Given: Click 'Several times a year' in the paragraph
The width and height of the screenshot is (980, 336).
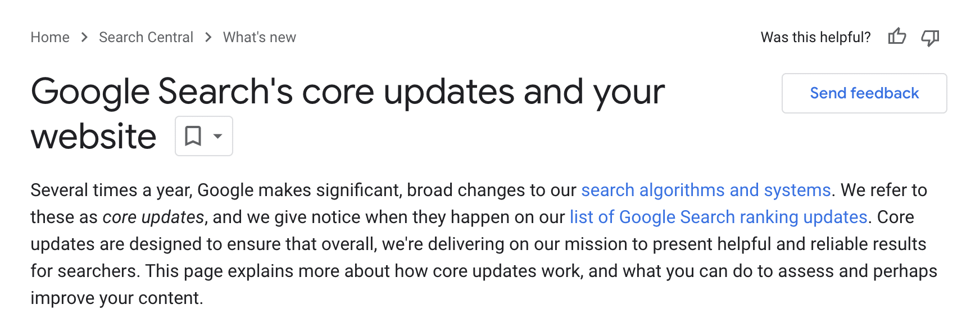Looking at the screenshot, I should (111, 190).
